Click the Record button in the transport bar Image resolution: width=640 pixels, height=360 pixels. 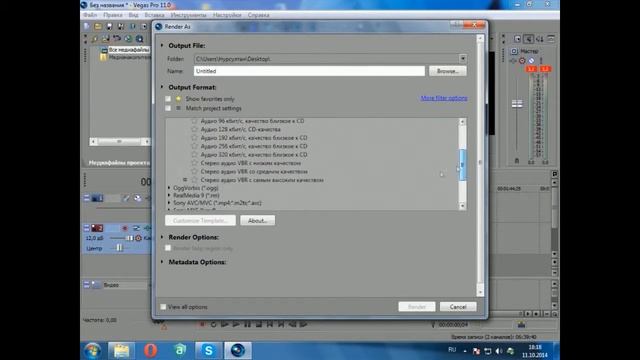click(202, 324)
